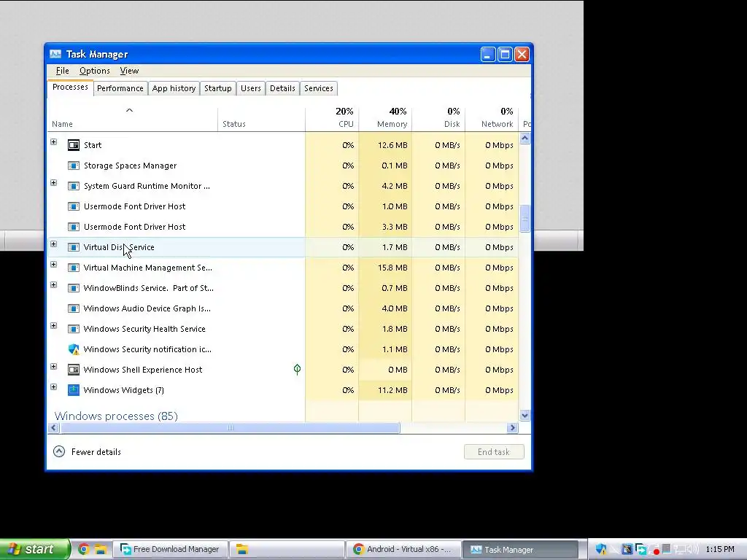Click the File Explorer taskbar button
This screenshot has width=747, height=560.
(x=287, y=550)
